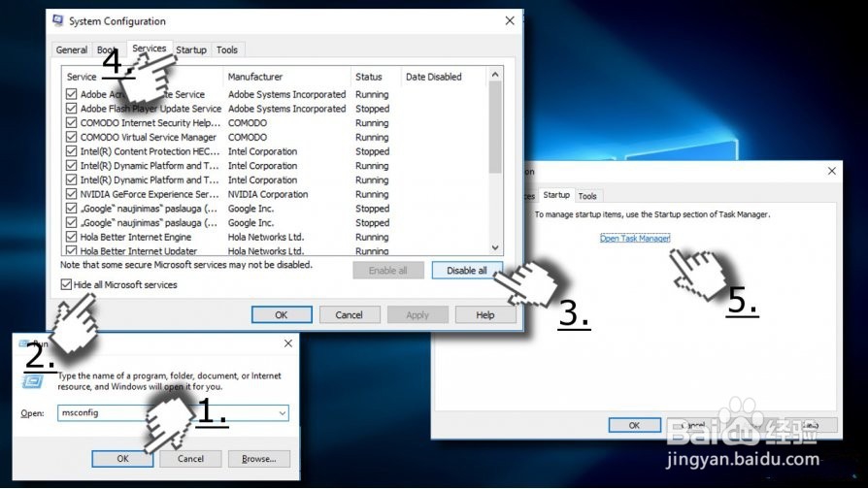868x489 pixels.
Task: Click Browse in the Run dialog
Action: pos(258,459)
